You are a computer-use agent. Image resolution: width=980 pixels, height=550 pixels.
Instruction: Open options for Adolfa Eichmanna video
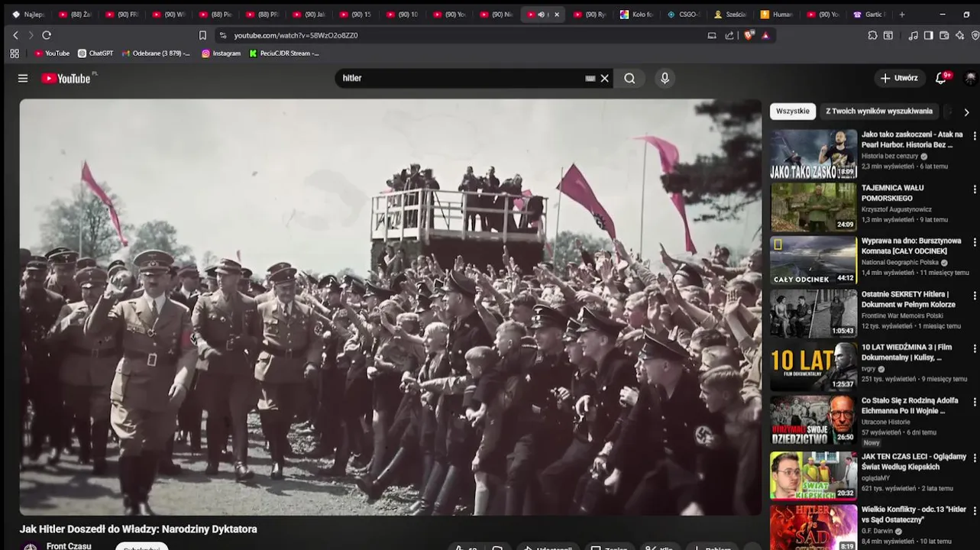pos(974,403)
